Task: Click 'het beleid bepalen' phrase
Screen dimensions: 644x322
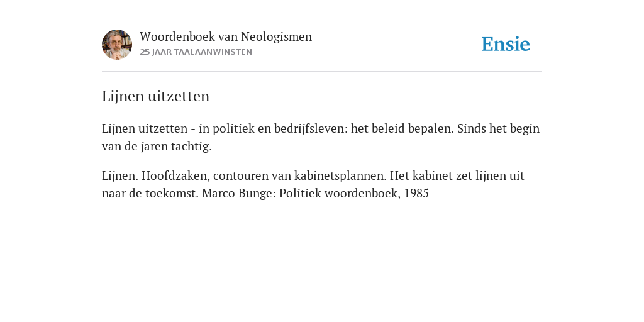Action: [x=402, y=128]
